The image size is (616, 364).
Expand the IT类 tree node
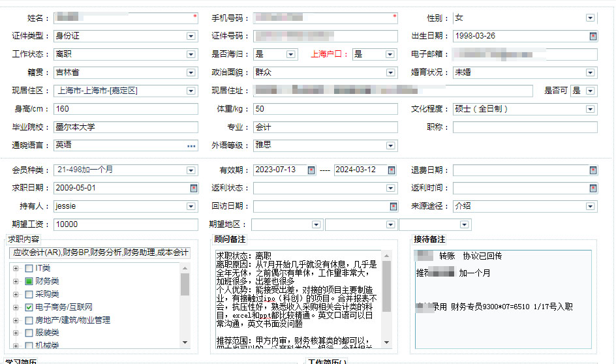(x=16, y=268)
